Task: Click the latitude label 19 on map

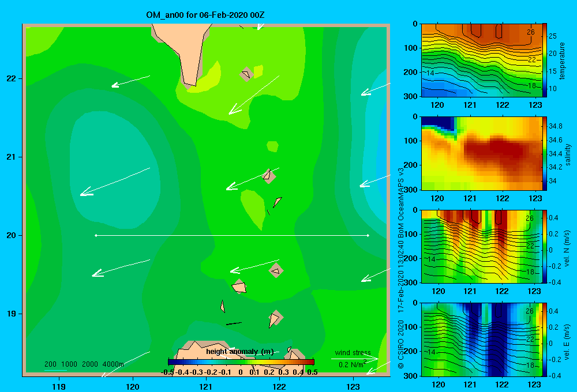Action: tap(12, 314)
